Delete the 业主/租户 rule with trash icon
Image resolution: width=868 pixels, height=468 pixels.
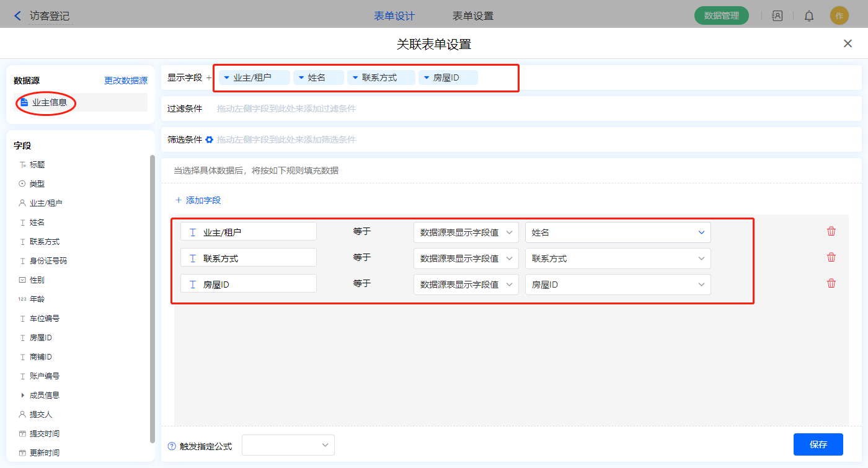pos(831,231)
